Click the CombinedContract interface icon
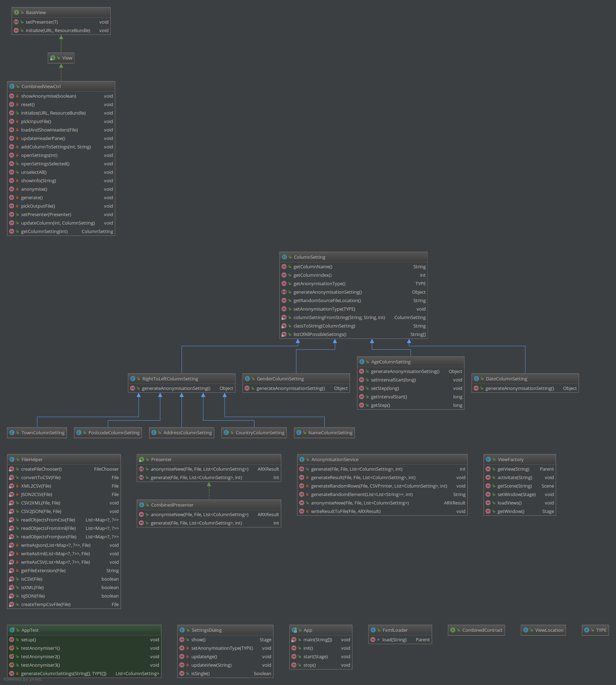Viewport: 616px width, 685px height. [x=452, y=630]
